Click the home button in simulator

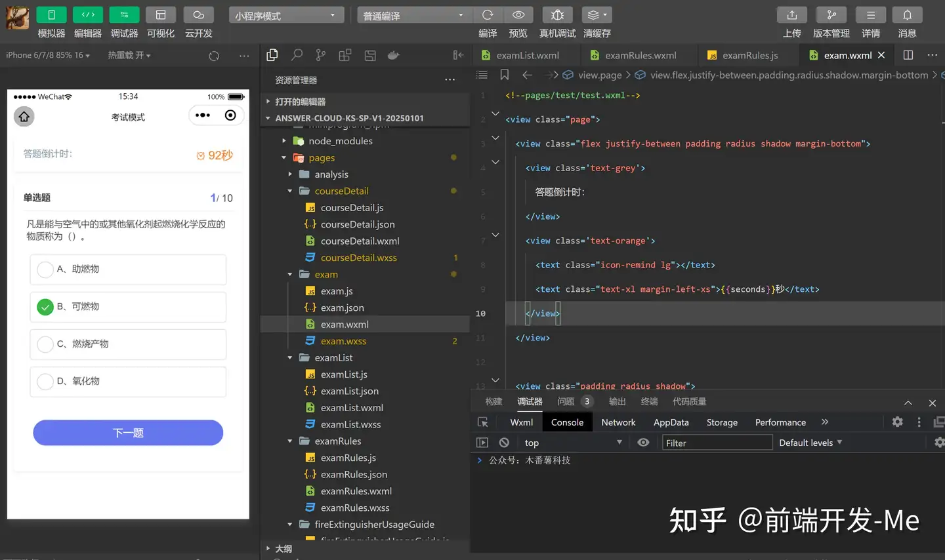point(24,116)
